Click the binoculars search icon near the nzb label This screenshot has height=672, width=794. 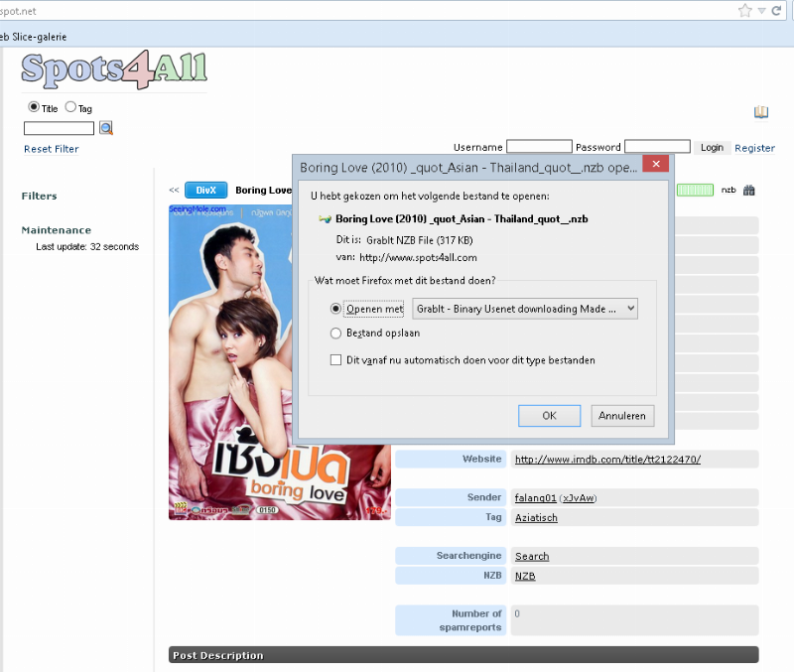(749, 190)
